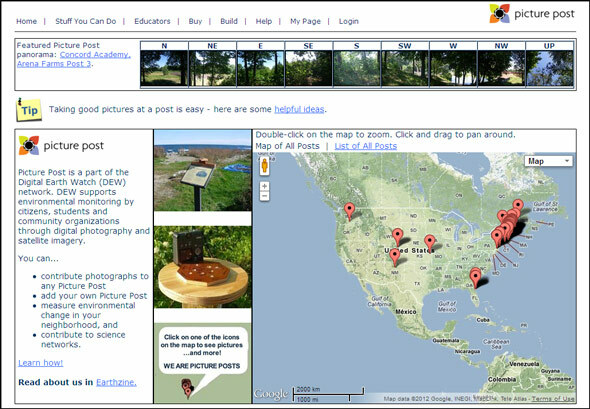Viewport: 590px width, 409px height.
Task: Open the List of All Posts link
Action: click(366, 146)
